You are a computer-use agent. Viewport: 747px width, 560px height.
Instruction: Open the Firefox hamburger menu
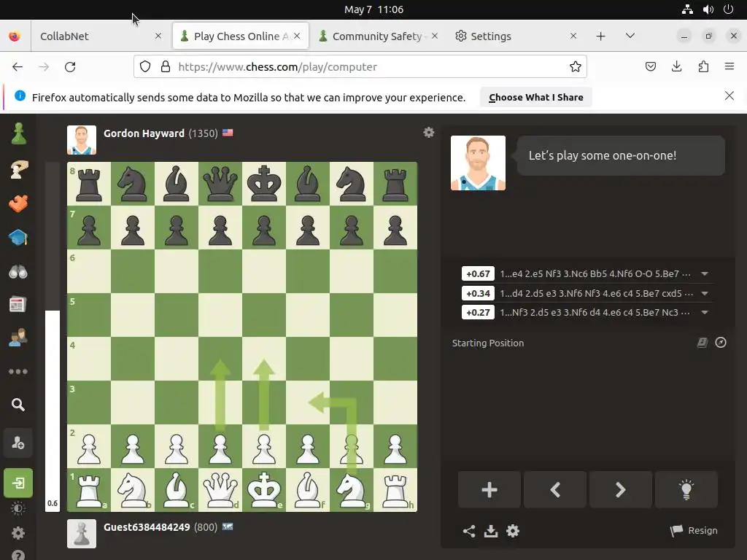(729, 66)
